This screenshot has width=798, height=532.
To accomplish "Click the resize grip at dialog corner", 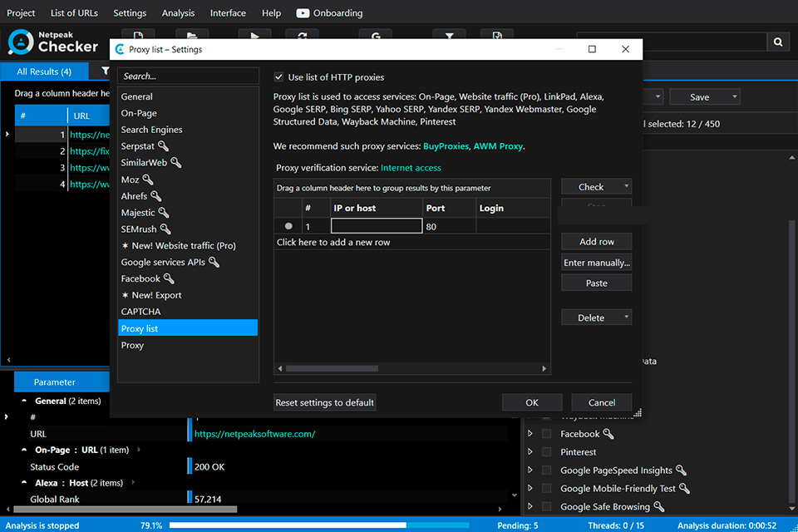I will [x=638, y=413].
